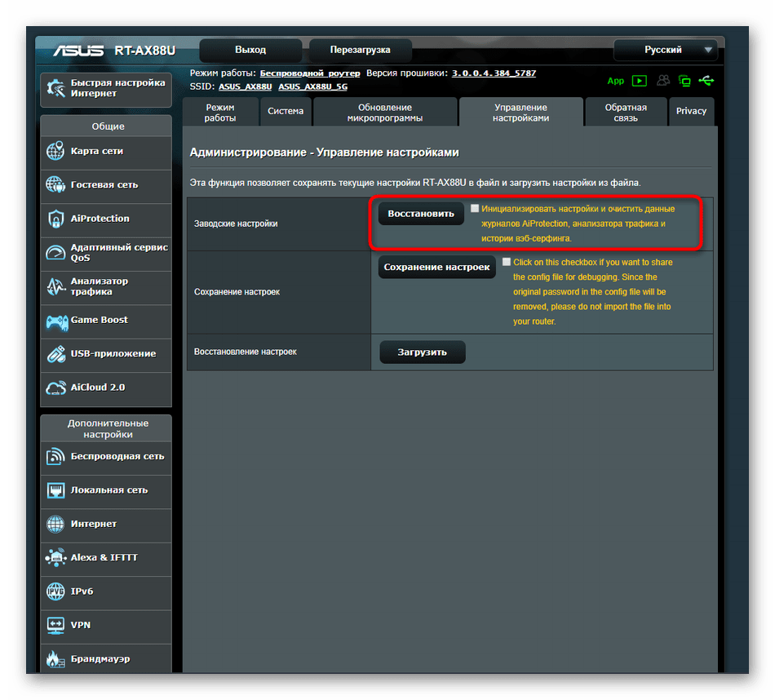775x700 pixels.
Task: Click the AiProtection shield icon
Action: 55,219
